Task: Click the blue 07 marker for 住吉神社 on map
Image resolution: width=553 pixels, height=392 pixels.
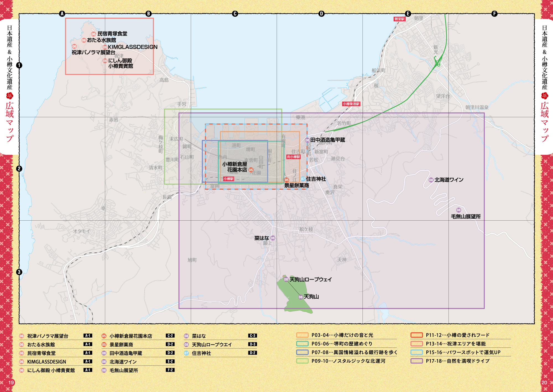Action: point(303,179)
